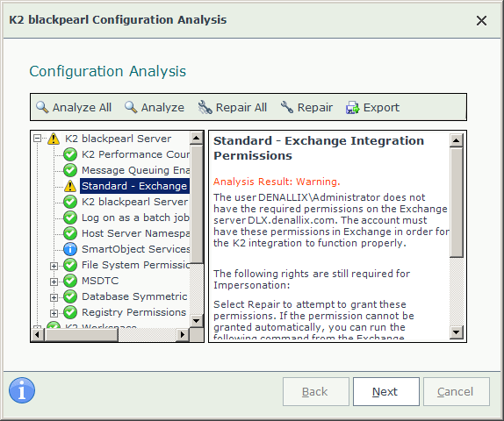This screenshot has height=421, width=504.
Task: Expand the File System Permissions node
Action: point(54,266)
